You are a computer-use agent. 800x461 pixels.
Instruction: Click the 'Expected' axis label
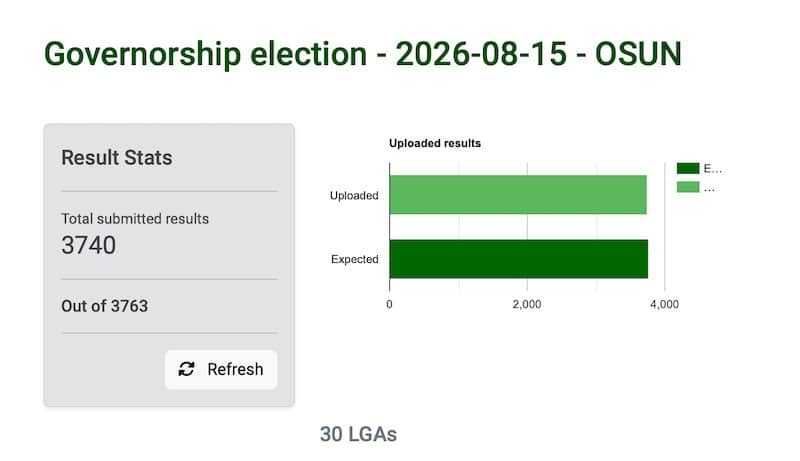pos(355,259)
